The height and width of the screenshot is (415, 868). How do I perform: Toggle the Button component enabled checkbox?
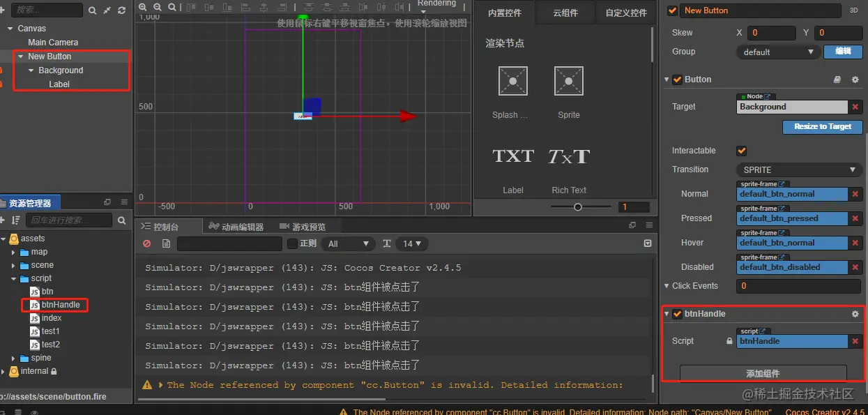677,80
